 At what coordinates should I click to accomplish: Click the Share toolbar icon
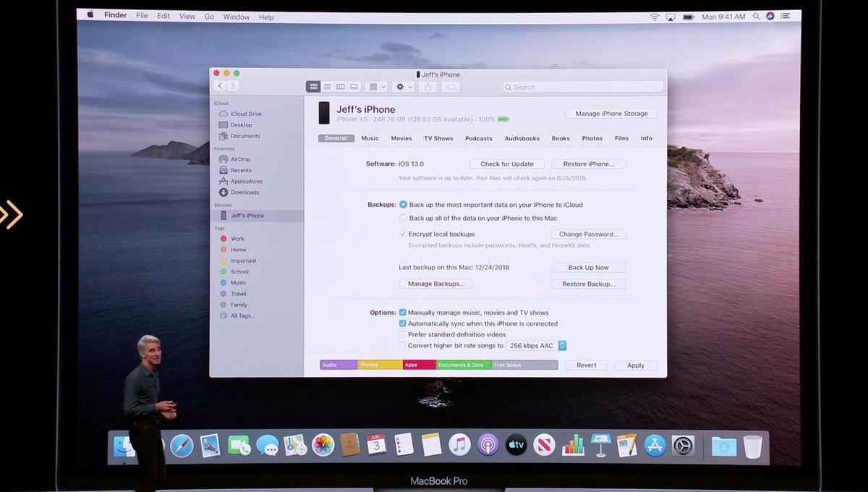(x=427, y=87)
